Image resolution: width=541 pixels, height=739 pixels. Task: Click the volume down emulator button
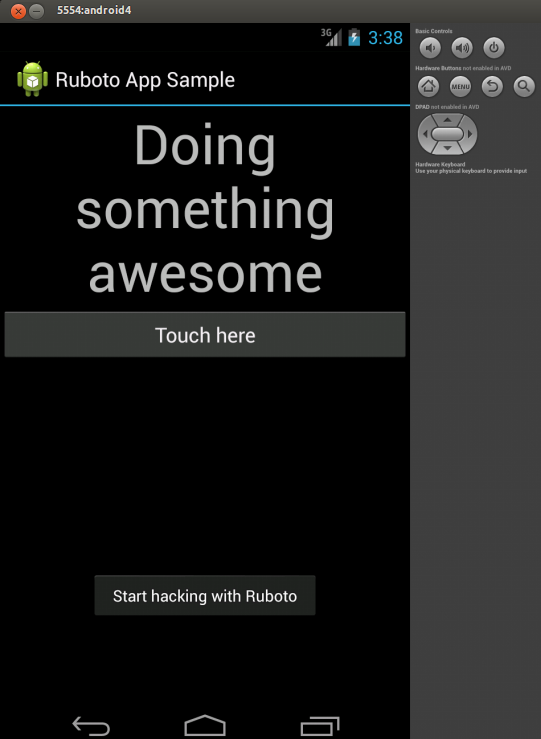(x=430, y=48)
